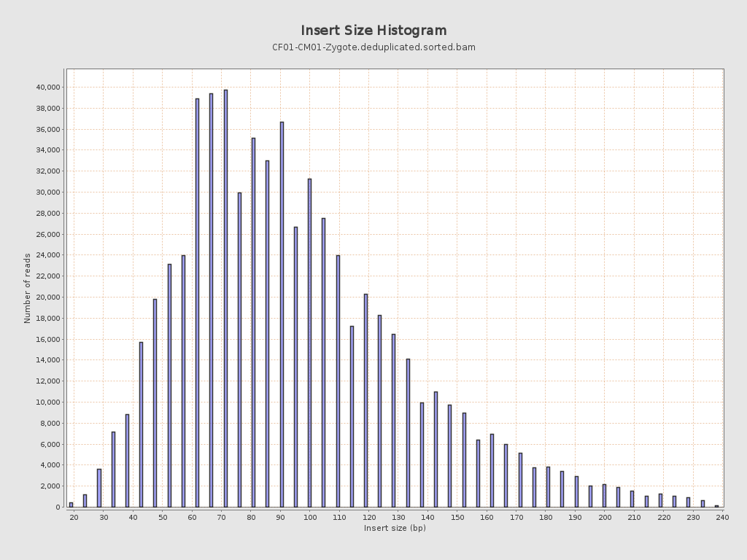Click the histogram bar near 119 bp
Screen dimensions: 747x560
[366, 400]
